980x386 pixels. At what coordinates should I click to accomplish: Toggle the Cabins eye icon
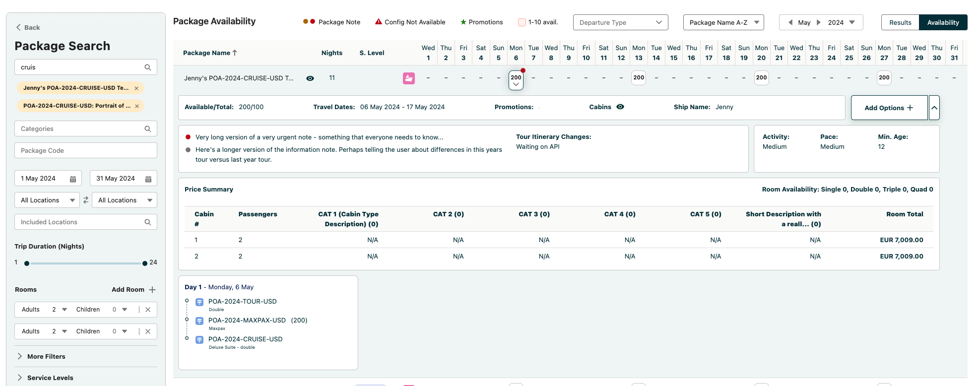tap(620, 107)
